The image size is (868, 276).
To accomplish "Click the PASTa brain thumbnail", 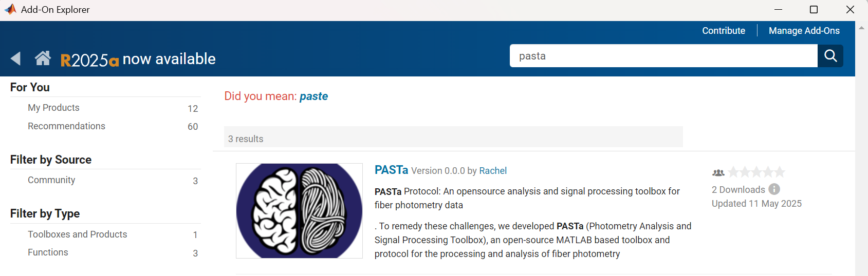I will point(299,211).
